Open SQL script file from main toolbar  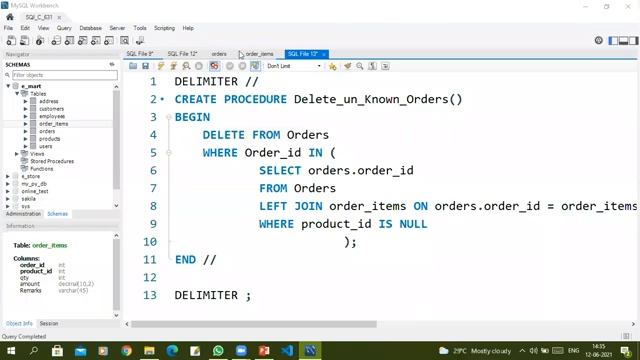pyautogui.click(x=24, y=40)
